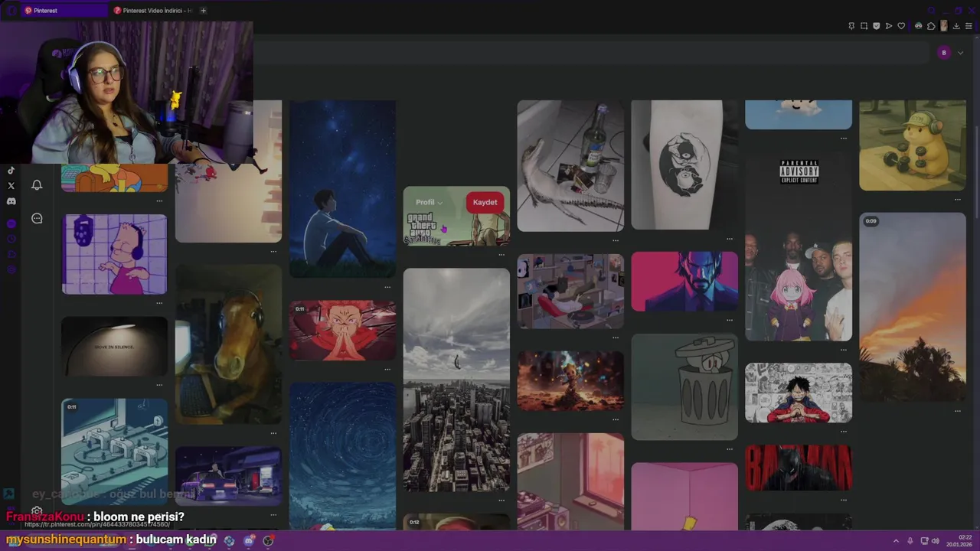980x551 pixels.
Task: Open the Luffy manga collage pin
Action: click(799, 393)
